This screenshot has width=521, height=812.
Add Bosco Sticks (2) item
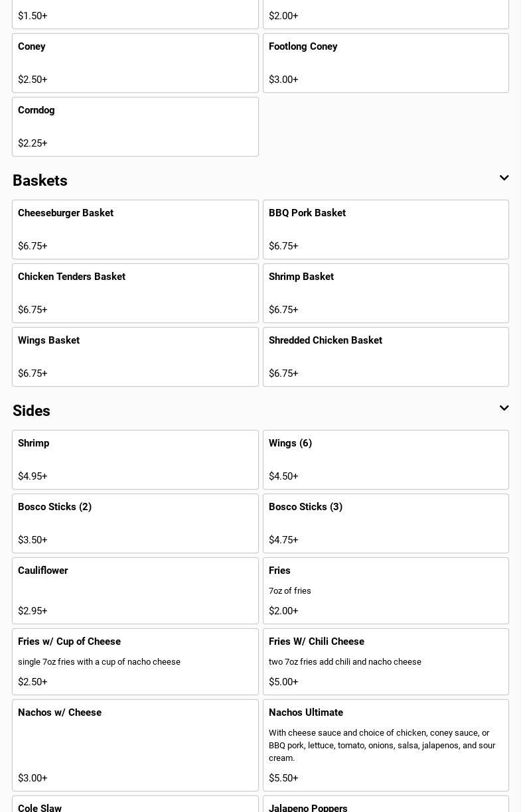(x=135, y=523)
